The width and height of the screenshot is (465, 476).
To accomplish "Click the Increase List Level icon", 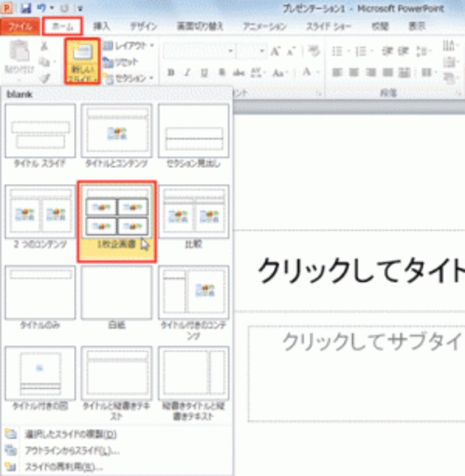I will click(x=403, y=51).
